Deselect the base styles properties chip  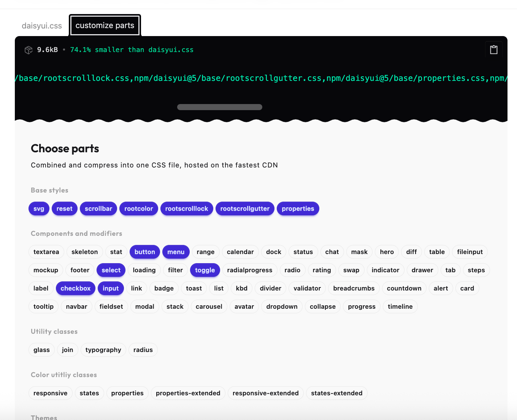(298, 208)
